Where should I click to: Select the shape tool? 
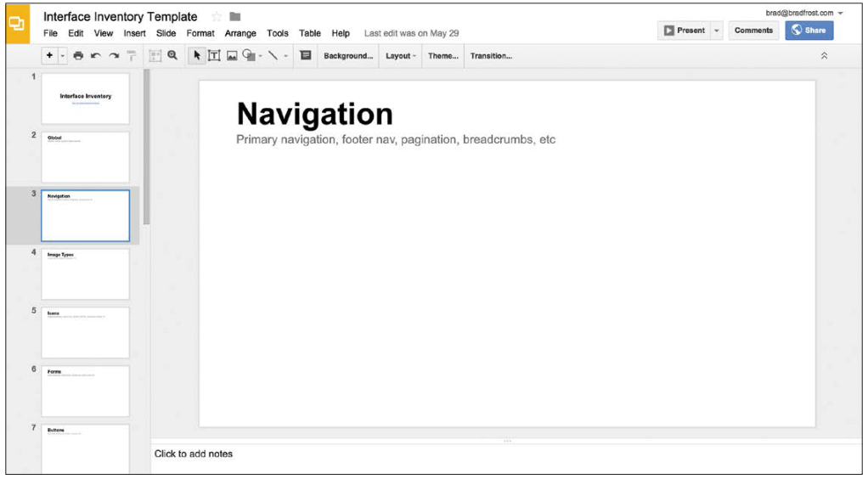249,55
